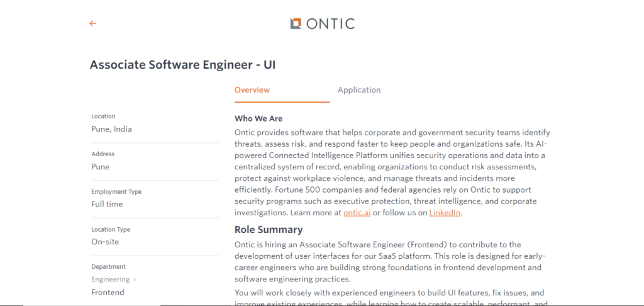
Task: Click the 'Pune' address value
Action: (100, 167)
